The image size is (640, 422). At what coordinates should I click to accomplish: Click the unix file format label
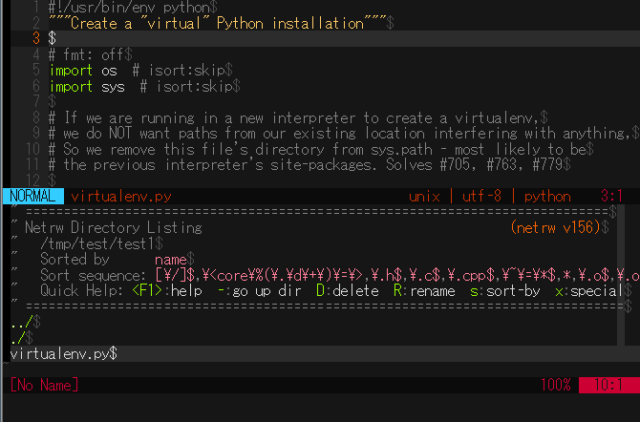point(424,196)
